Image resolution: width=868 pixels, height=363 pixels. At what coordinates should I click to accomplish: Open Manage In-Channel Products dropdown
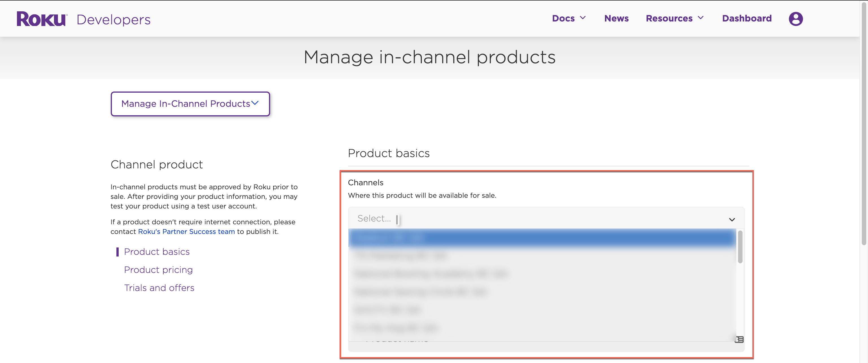tap(190, 104)
